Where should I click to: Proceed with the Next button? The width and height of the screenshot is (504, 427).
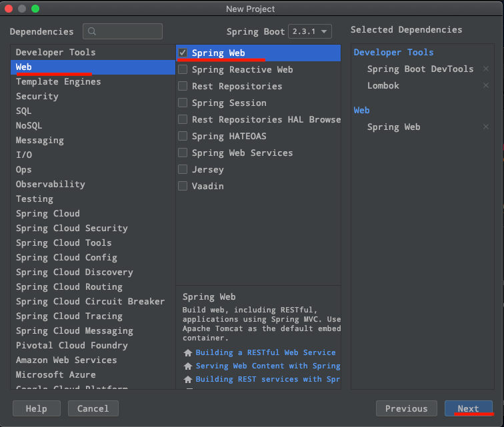coord(469,408)
